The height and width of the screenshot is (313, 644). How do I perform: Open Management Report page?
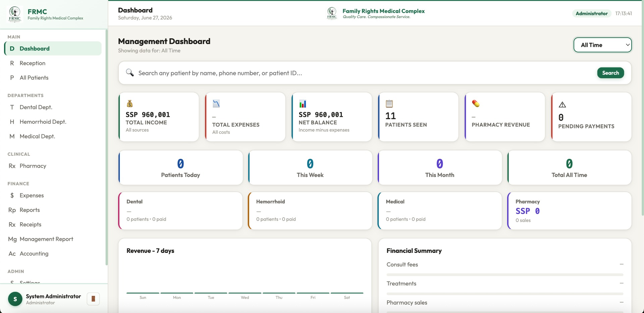pyautogui.click(x=53, y=239)
